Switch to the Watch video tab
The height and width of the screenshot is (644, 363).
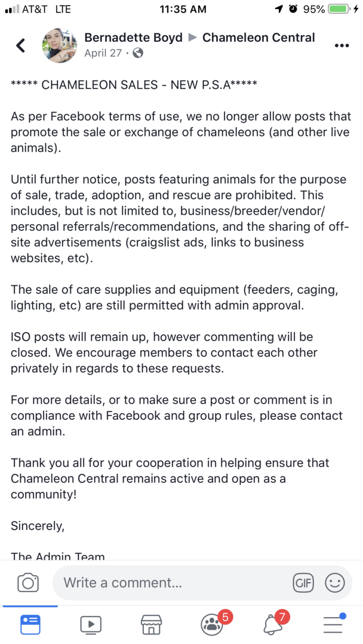click(x=91, y=624)
